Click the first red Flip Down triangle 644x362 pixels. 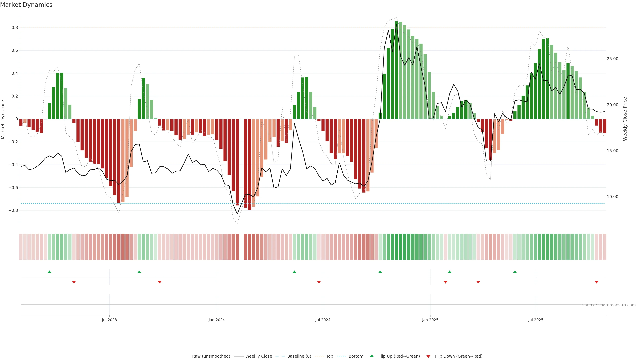click(74, 282)
